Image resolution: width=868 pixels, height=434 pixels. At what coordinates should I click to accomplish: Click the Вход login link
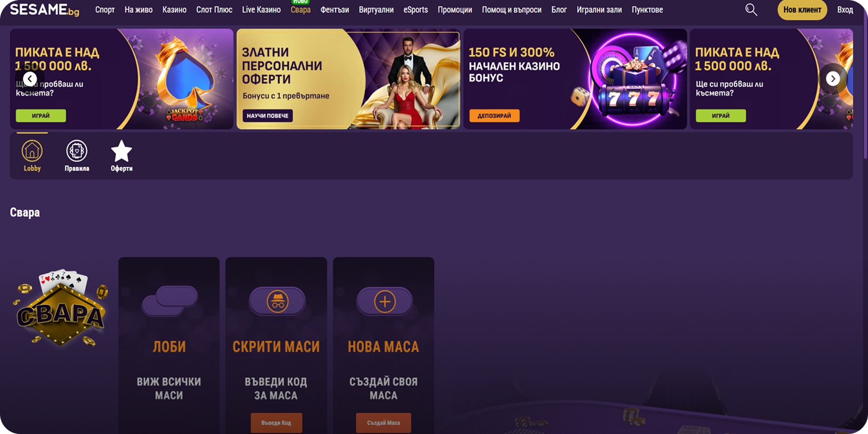845,10
